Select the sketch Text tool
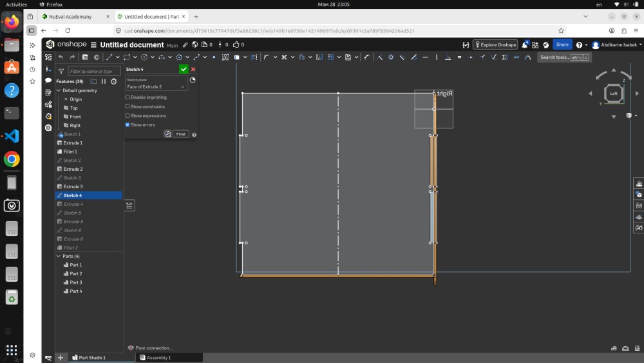The height and width of the screenshot is (363, 644). click(x=225, y=57)
